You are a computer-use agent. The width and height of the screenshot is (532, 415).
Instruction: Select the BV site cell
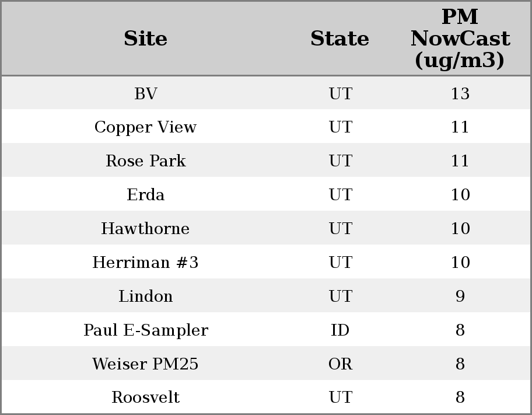pyautogui.click(x=145, y=93)
